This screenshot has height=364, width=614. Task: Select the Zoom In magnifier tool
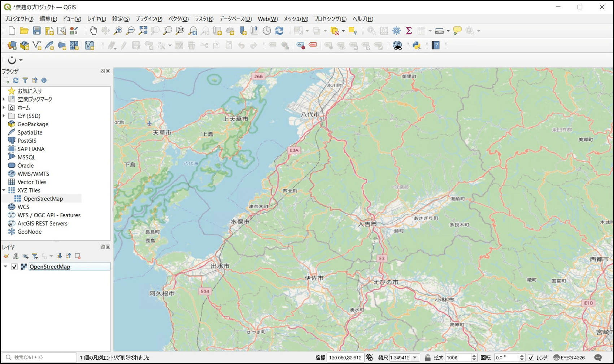pos(118,31)
